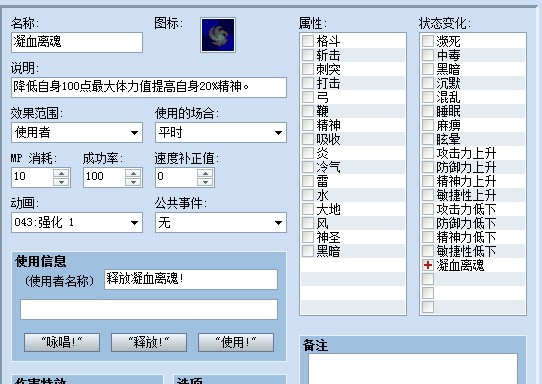The image size is (542, 384).
Task: Click the "使用!" button
Action: pyautogui.click(x=236, y=342)
